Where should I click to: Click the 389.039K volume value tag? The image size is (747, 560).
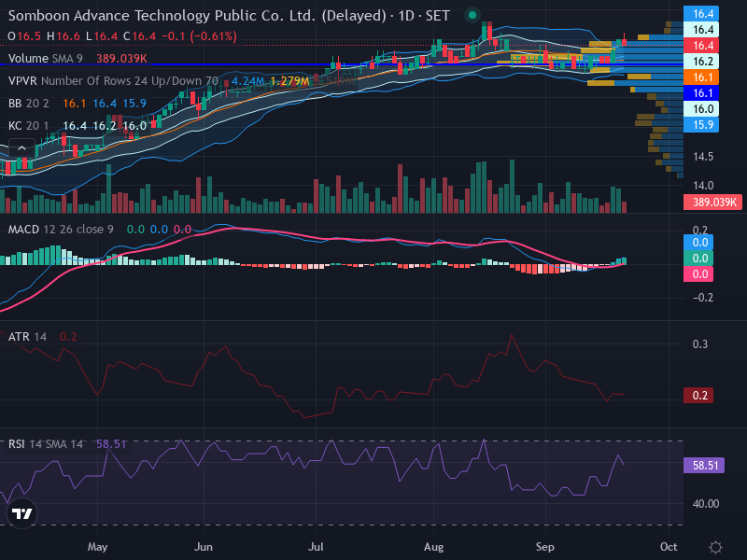click(712, 203)
